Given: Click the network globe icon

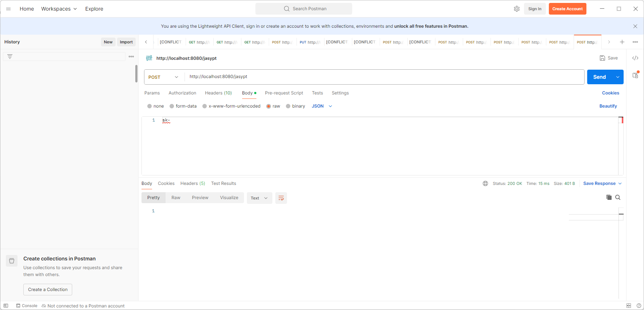Looking at the screenshot, I should point(485,183).
